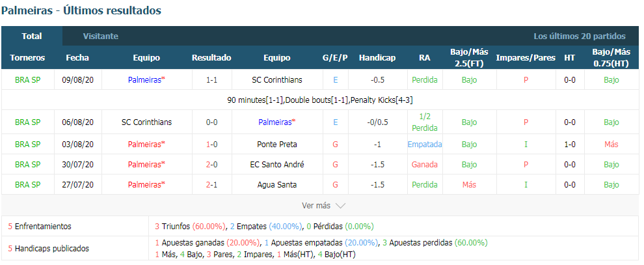Open SC Corinthians link in 09/08/20 row
Viewport: 644px width, 265px height.
[x=277, y=80]
